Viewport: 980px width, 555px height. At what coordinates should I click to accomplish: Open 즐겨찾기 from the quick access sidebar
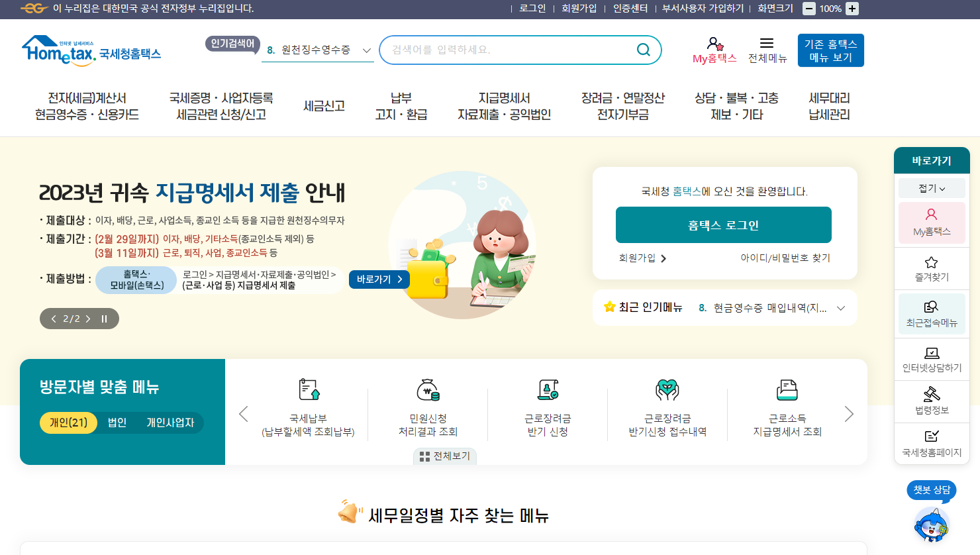[x=931, y=268]
